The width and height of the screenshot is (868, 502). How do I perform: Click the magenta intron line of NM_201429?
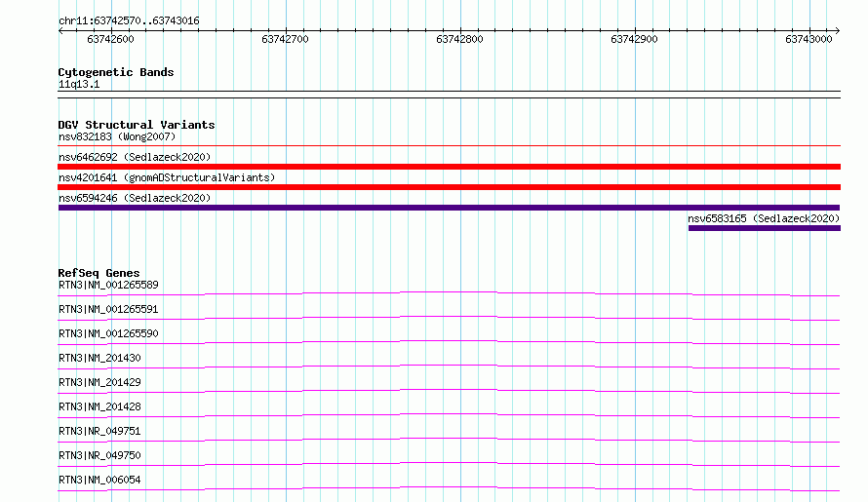[449, 390]
